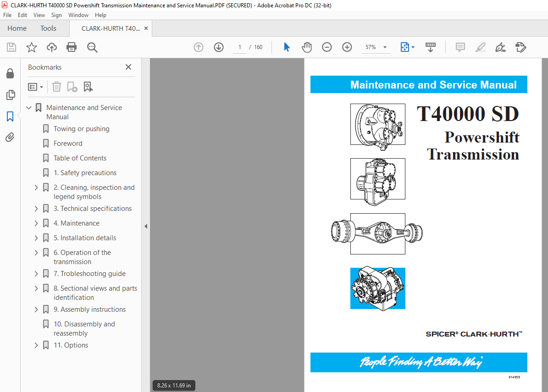This screenshot has height=392, width=548.
Task: Delete the selected bookmark with trash icon
Action: (x=56, y=87)
